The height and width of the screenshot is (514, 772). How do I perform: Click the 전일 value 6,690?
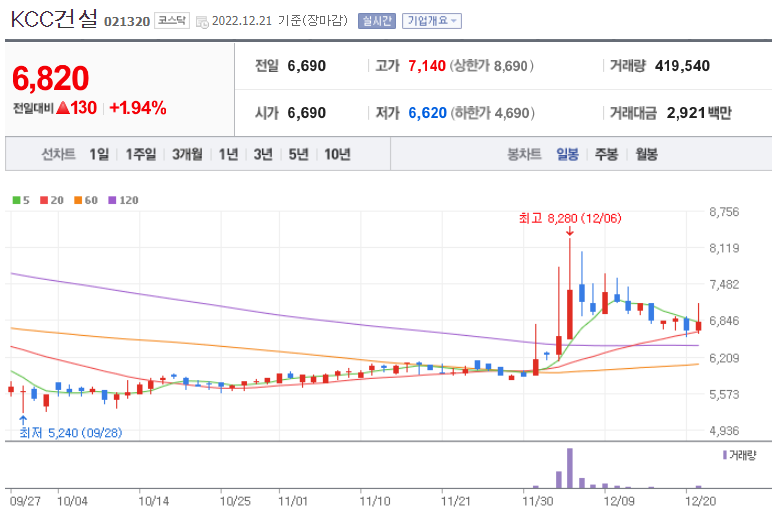(x=306, y=65)
